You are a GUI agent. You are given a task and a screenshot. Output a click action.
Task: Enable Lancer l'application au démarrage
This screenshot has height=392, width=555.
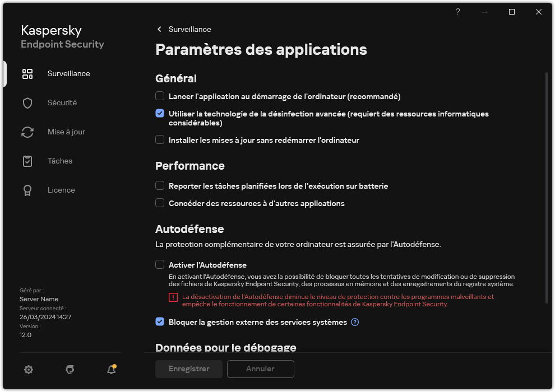tap(160, 96)
